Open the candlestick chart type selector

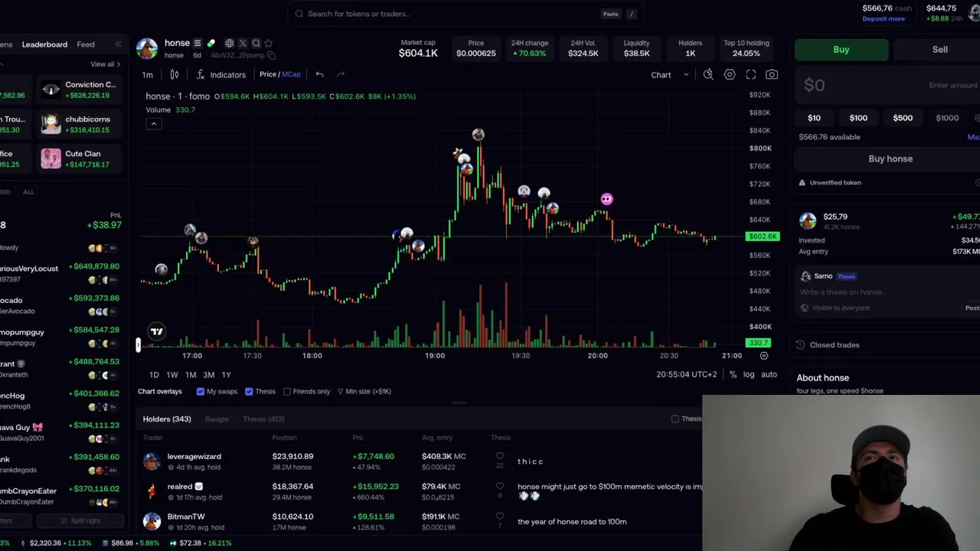(x=175, y=74)
